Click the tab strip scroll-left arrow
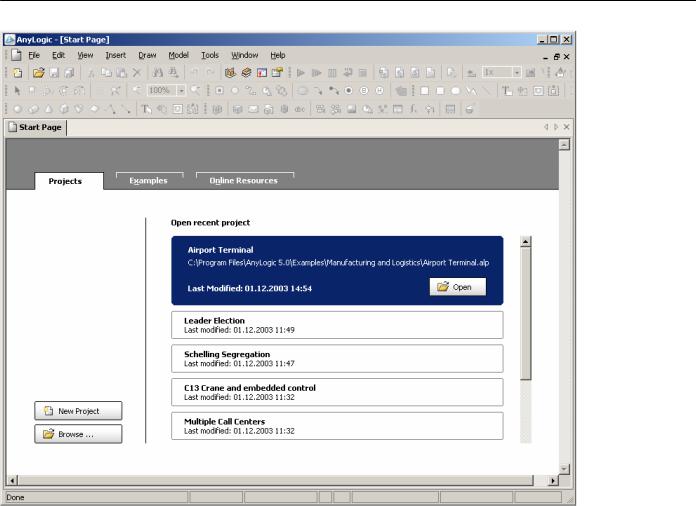Image resolution: width=696 pixels, height=506 pixels. coord(546,127)
